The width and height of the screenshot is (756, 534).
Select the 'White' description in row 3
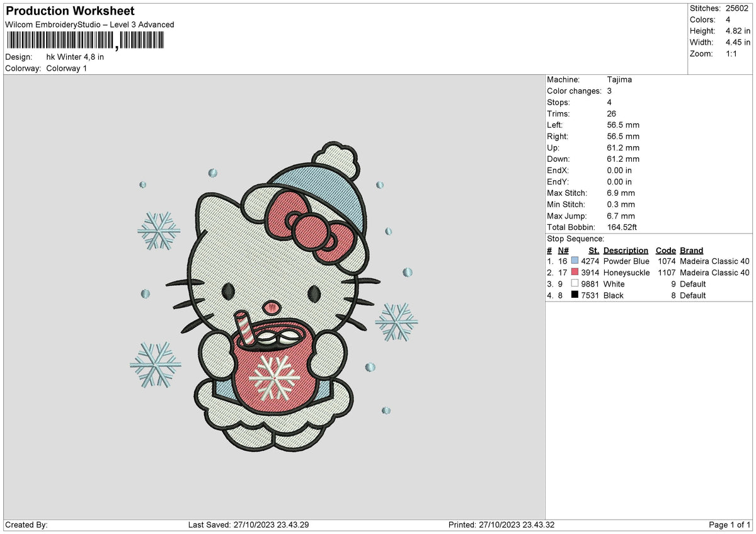tap(614, 284)
